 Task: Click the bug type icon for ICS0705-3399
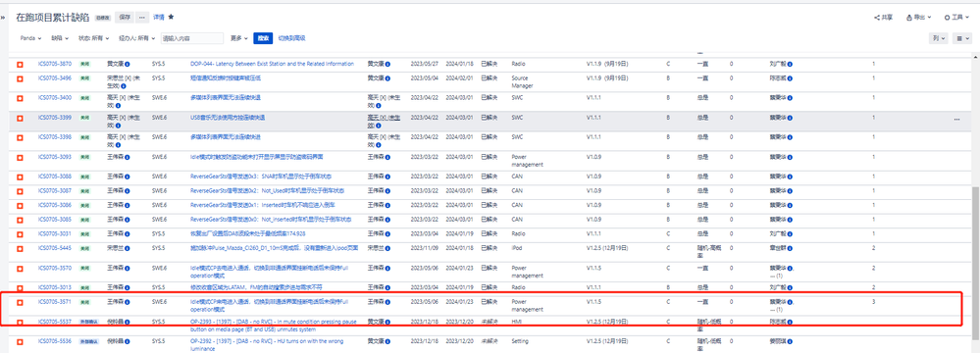coord(20,118)
